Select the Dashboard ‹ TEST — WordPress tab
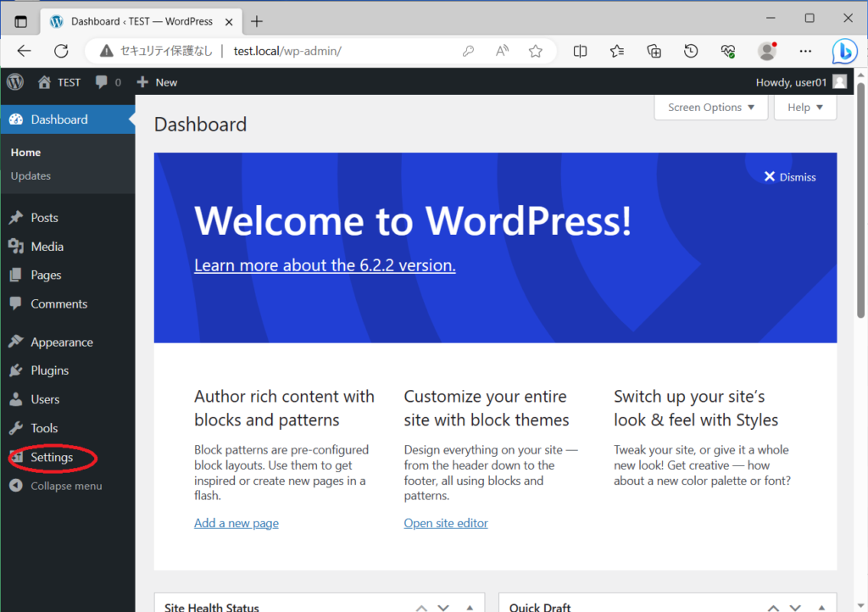This screenshot has height=612, width=868. 142,21
